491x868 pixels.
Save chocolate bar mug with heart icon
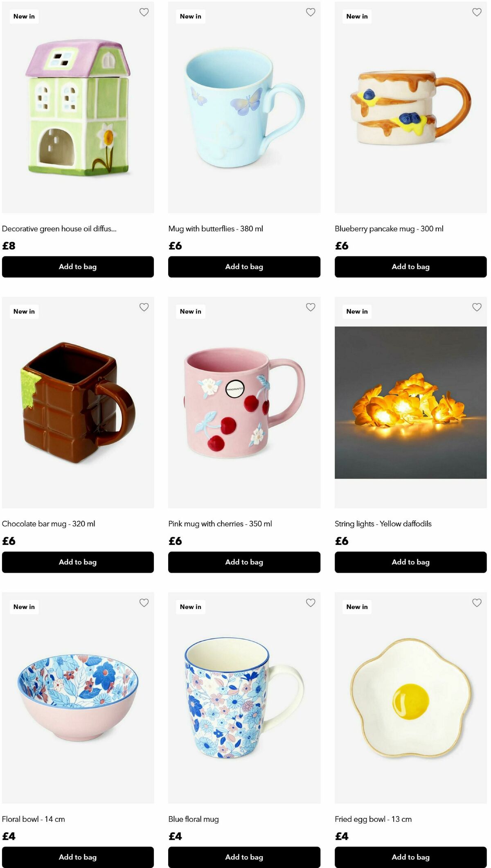(x=144, y=307)
